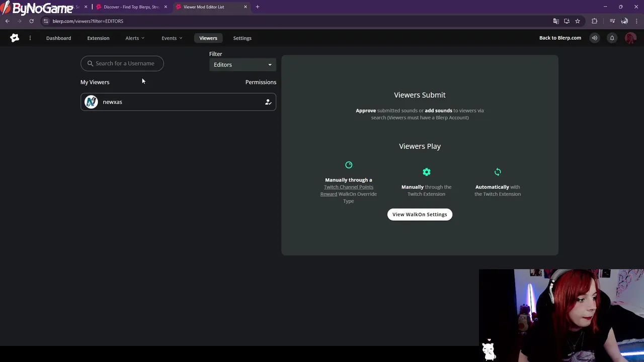
Task: Go back in the browser
Action: 8,21
